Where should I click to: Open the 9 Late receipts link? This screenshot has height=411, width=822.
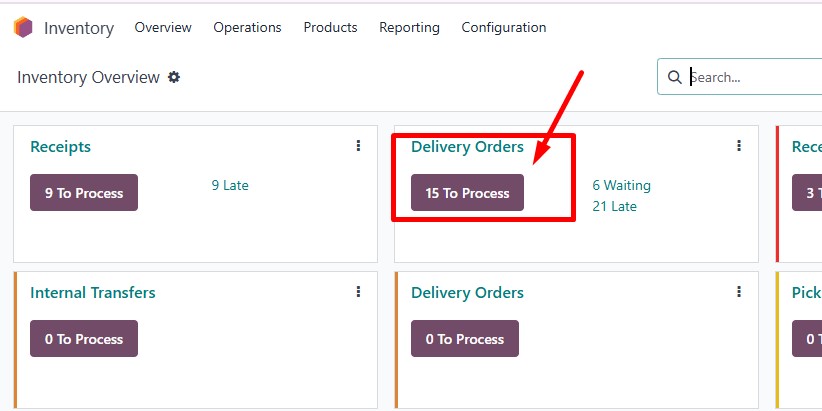(x=230, y=185)
